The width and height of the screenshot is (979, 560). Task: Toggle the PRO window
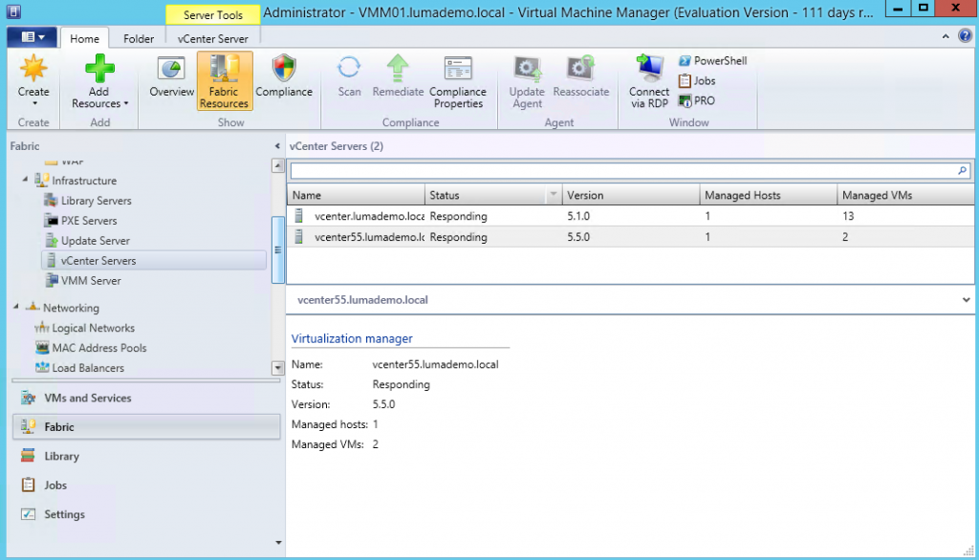click(697, 100)
